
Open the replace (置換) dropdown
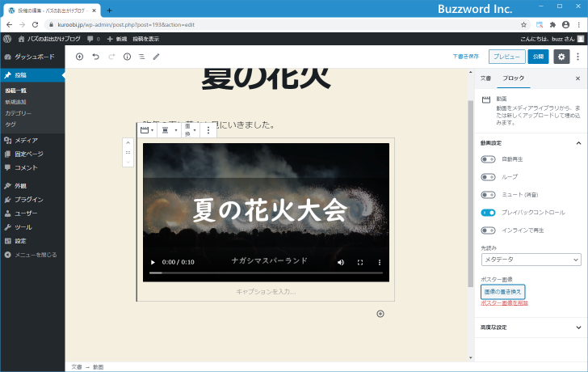(191, 130)
